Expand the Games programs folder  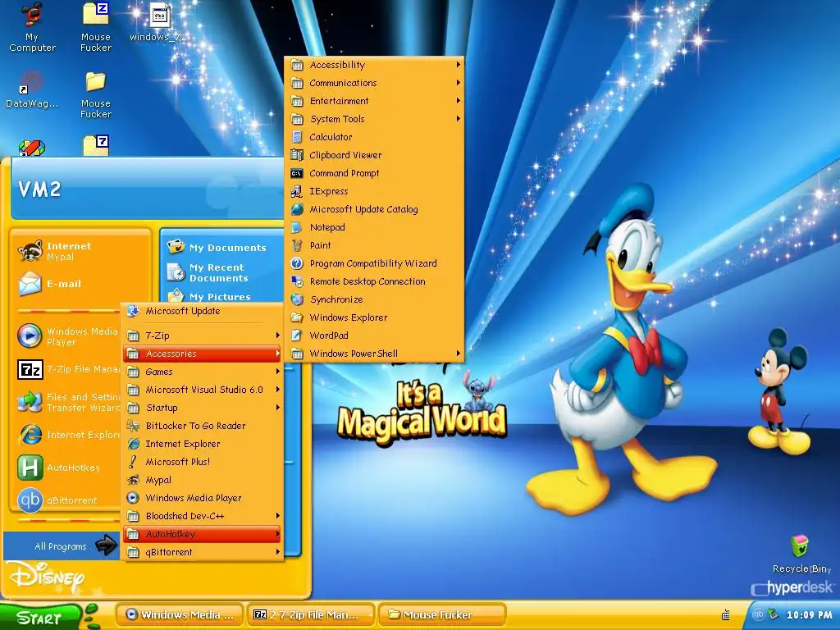click(x=203, y=372)
